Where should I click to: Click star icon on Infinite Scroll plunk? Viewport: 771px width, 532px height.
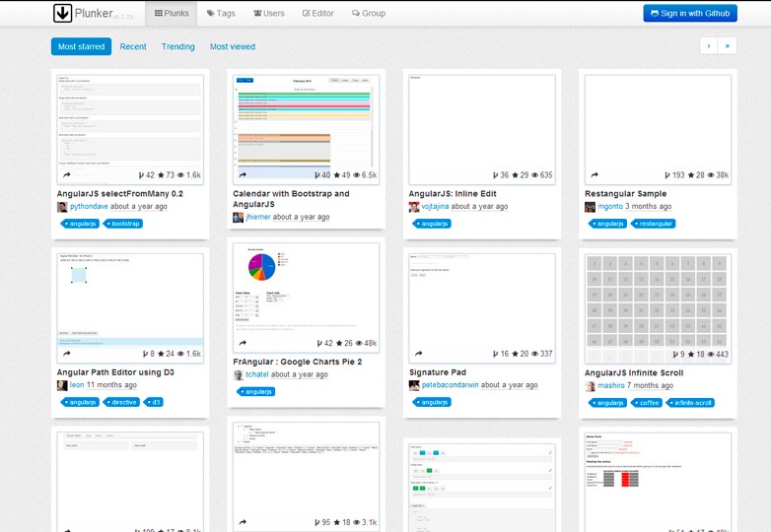pyautogui.click(x=691, y=355)
